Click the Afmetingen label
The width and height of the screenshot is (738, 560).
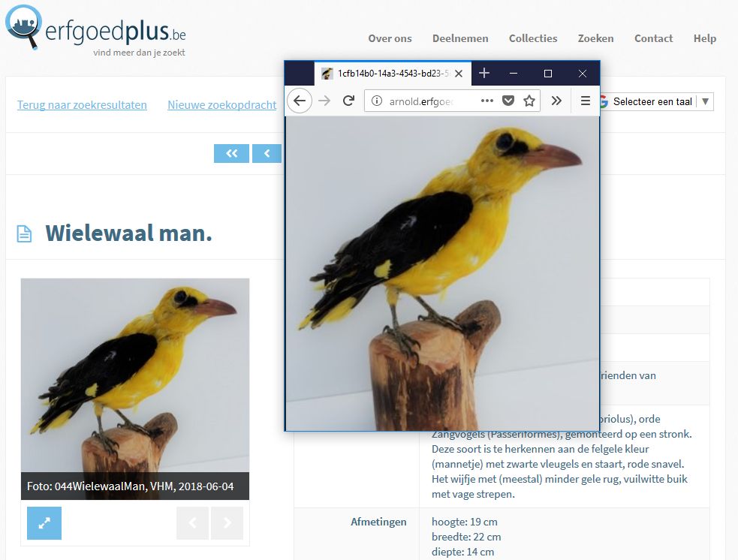click(x=378, y=522)
